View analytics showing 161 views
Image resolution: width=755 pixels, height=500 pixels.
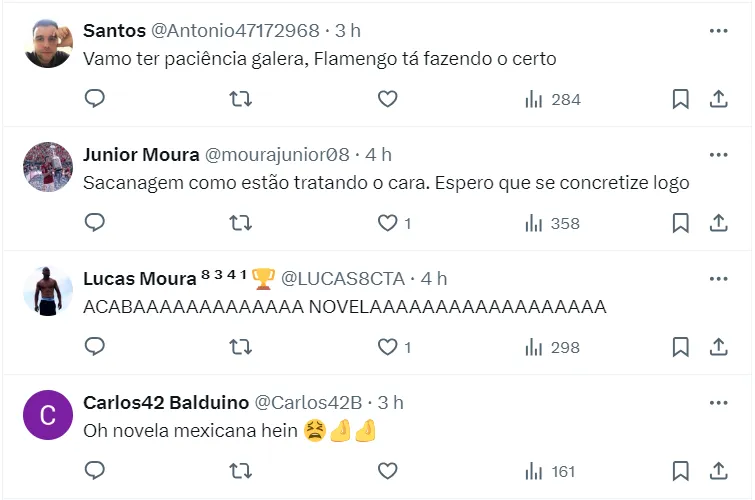pos(552,471)
